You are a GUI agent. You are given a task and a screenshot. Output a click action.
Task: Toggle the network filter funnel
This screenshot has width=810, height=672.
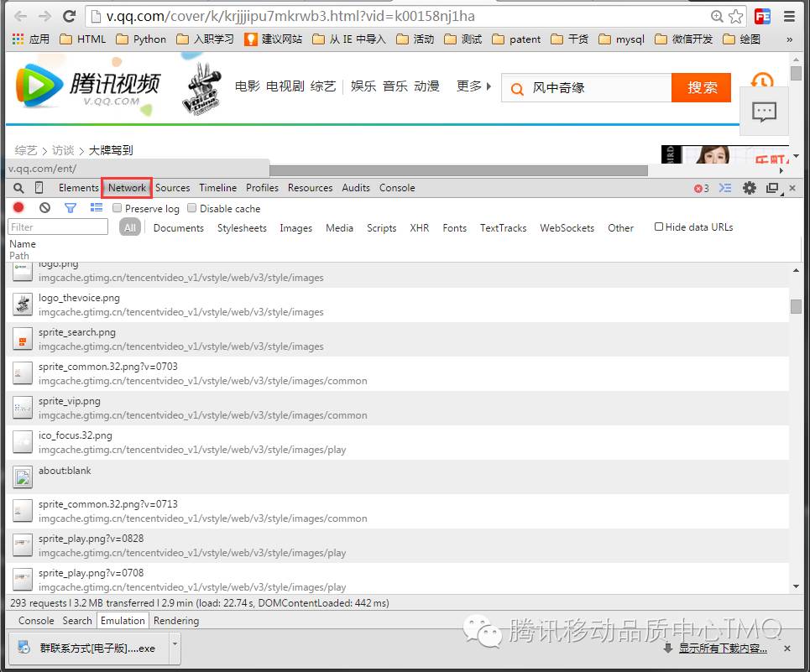[x=71, y=208]
